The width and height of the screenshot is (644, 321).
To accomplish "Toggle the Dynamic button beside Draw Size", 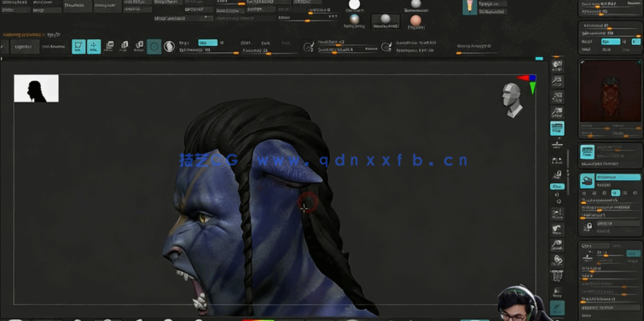I will (x=370, y=49).
